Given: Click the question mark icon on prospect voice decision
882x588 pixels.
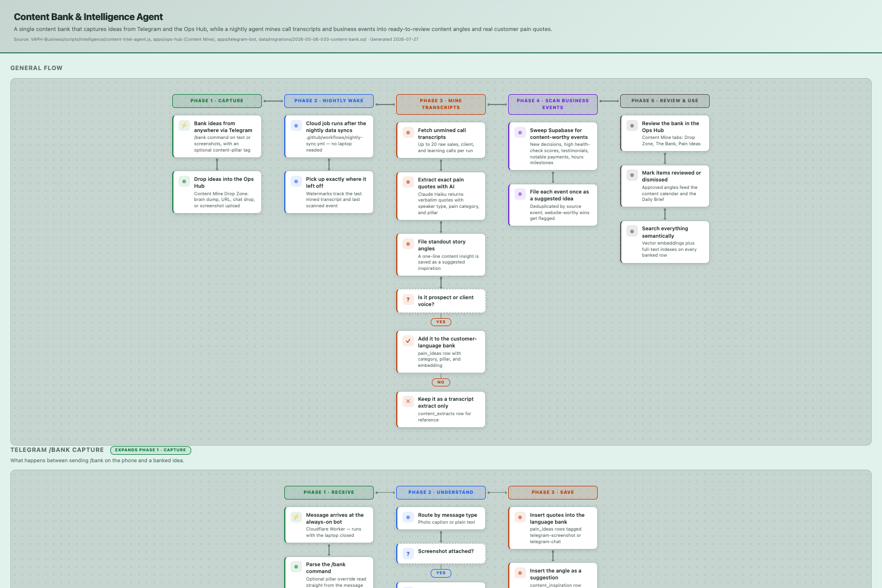Looking at the screenshot, I should (x=408, y=299).
